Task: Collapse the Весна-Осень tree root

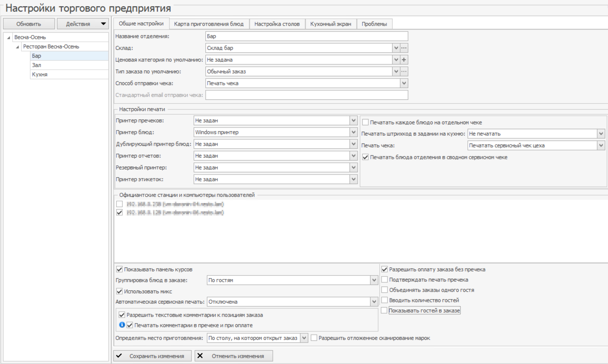Action: pos(9,38)
